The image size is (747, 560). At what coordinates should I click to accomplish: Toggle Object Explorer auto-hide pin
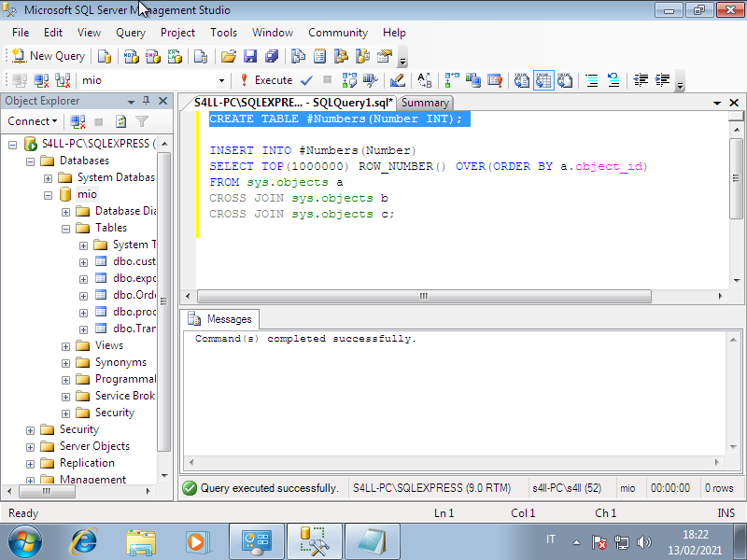147,101
